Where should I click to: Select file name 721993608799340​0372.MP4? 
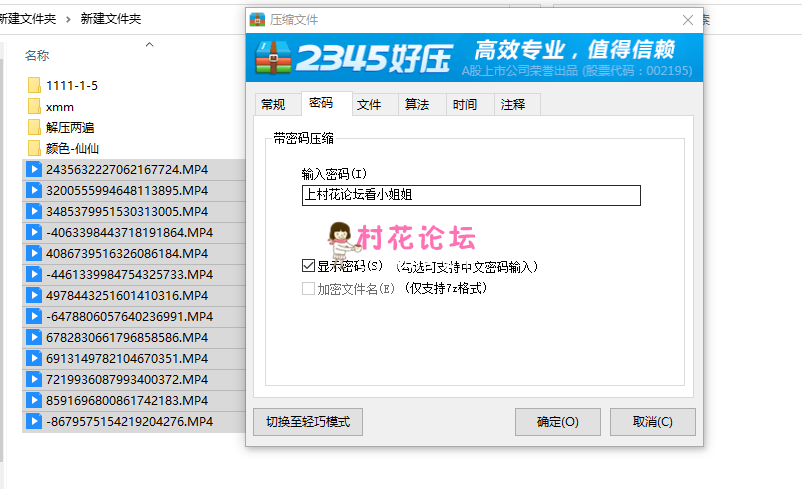pos(127,379)
